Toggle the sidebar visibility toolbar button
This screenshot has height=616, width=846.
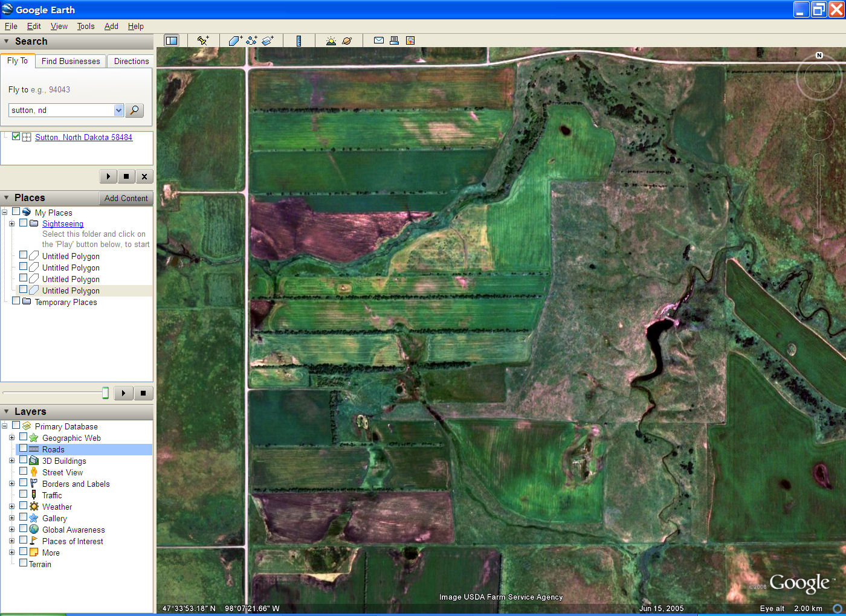tap(172, 40)
